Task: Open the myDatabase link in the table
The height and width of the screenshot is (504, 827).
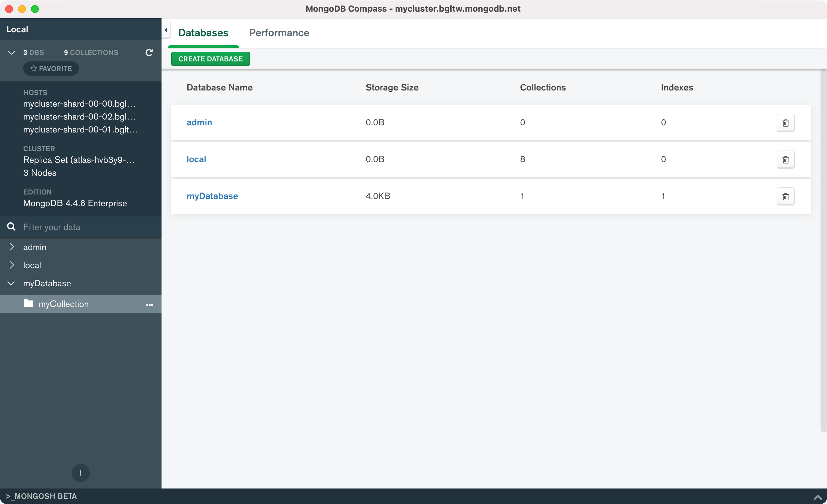Action: click(x=212, y=196)
